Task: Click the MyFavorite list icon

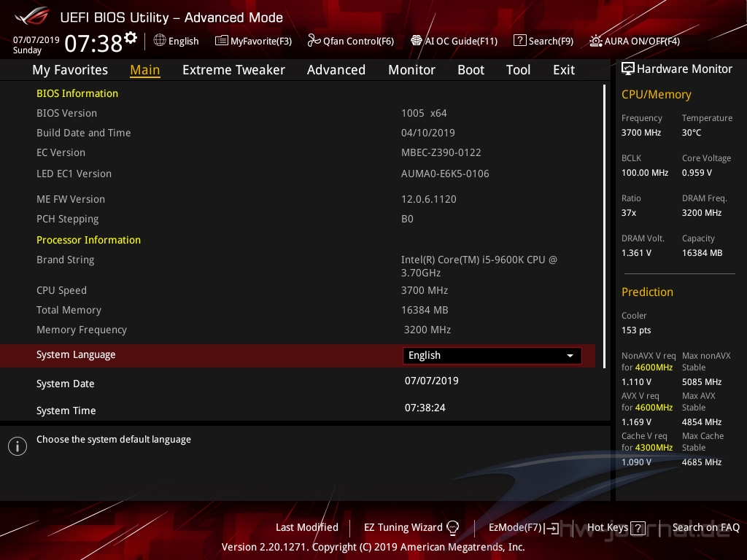Action: (222, 41)
